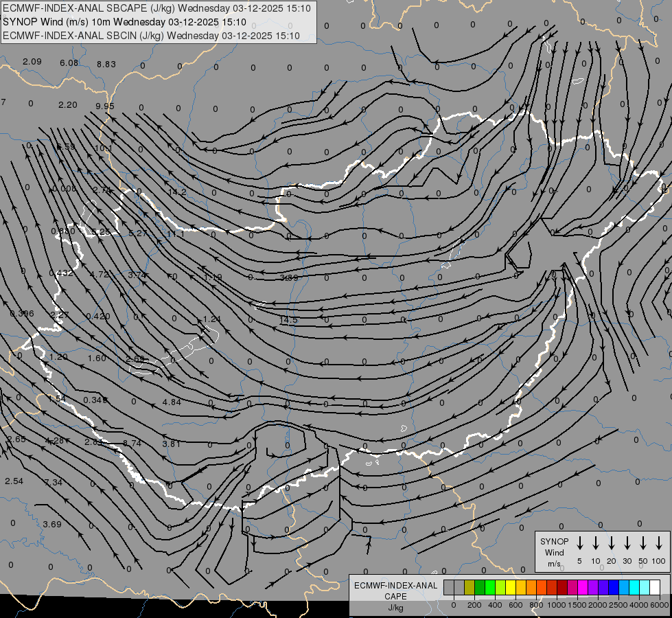Click the 'SYNOP Wind m/s' legend label

[554, 552]
